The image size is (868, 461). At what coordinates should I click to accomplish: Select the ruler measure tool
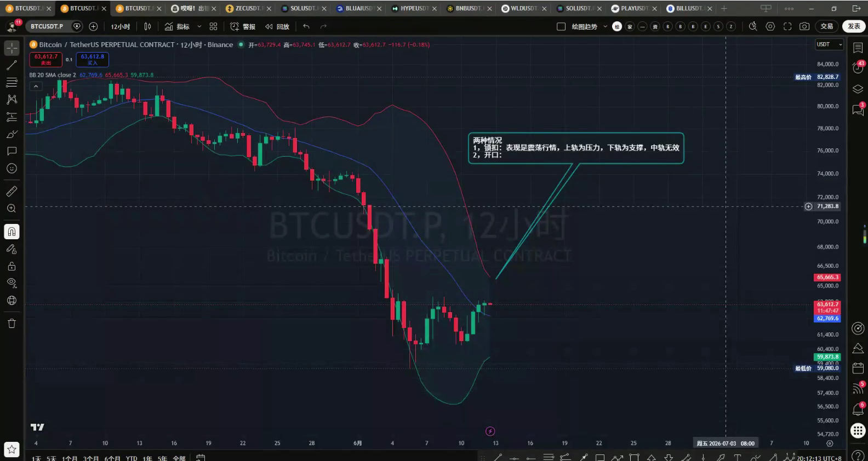pyautogui.click(x=12, y=191)
